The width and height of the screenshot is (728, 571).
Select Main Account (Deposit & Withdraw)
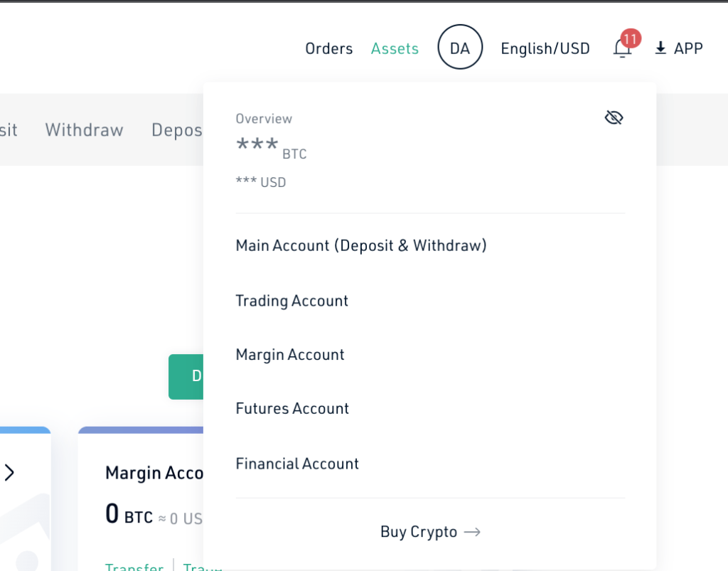point(361,245)
